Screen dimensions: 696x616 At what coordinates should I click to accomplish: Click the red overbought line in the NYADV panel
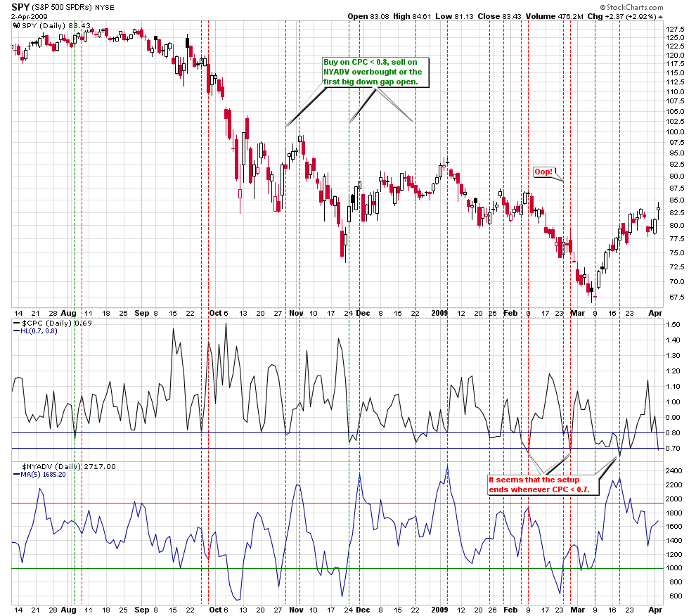337,503
